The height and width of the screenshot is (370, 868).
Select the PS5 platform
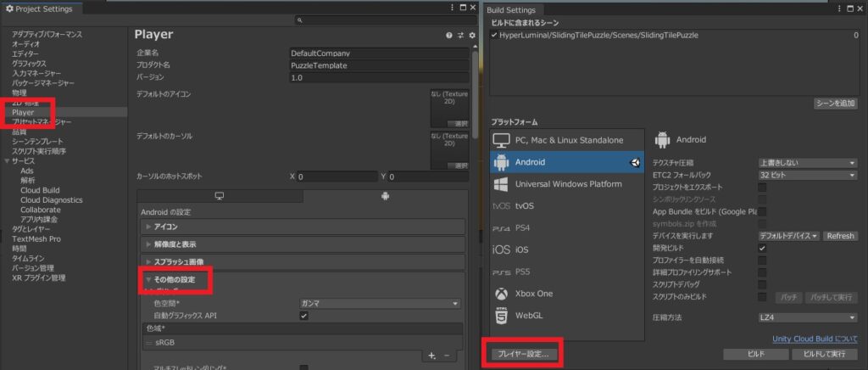click(x=567, y=272)
